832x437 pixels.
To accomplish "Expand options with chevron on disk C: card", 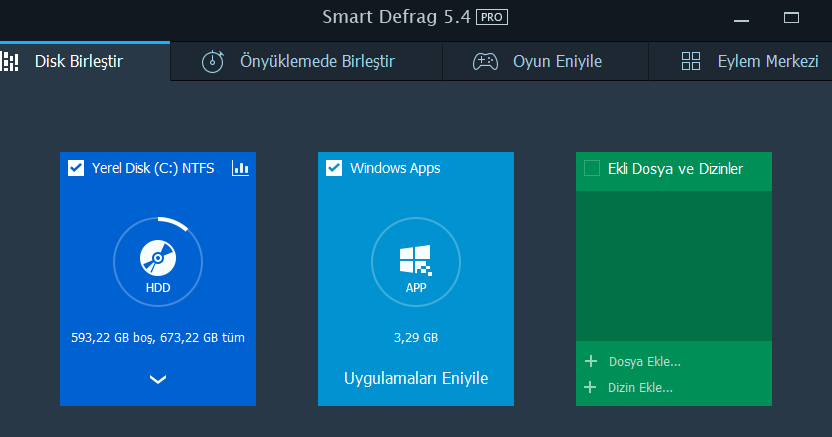I will point(158,379).
